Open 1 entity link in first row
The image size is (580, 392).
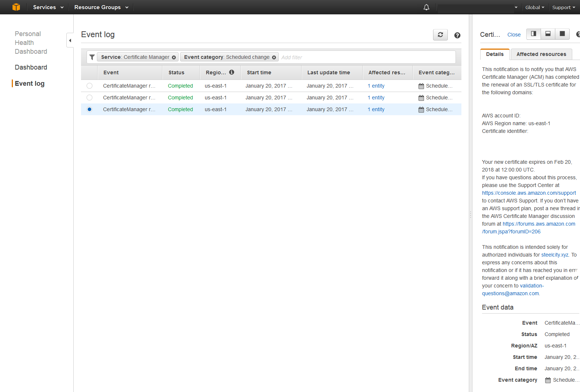coord(376,86)
